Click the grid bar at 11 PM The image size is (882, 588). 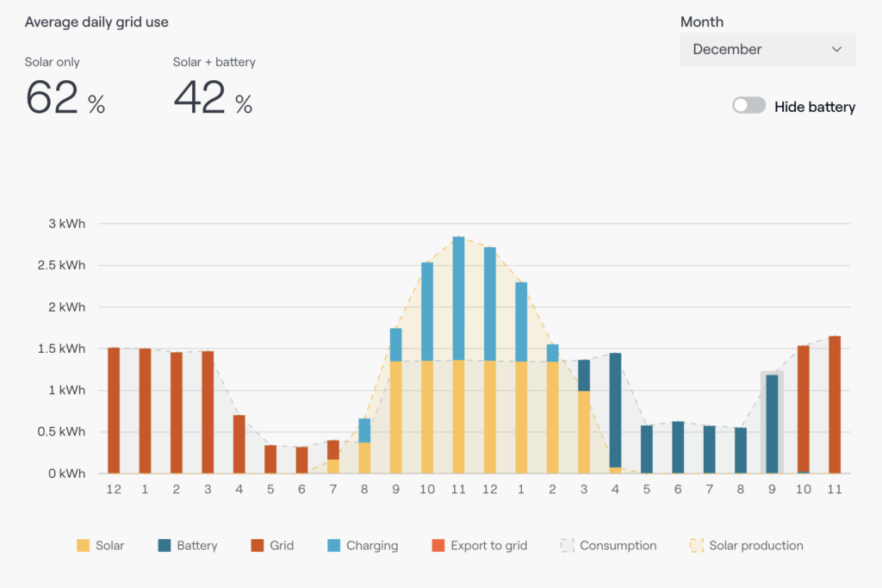834,405
